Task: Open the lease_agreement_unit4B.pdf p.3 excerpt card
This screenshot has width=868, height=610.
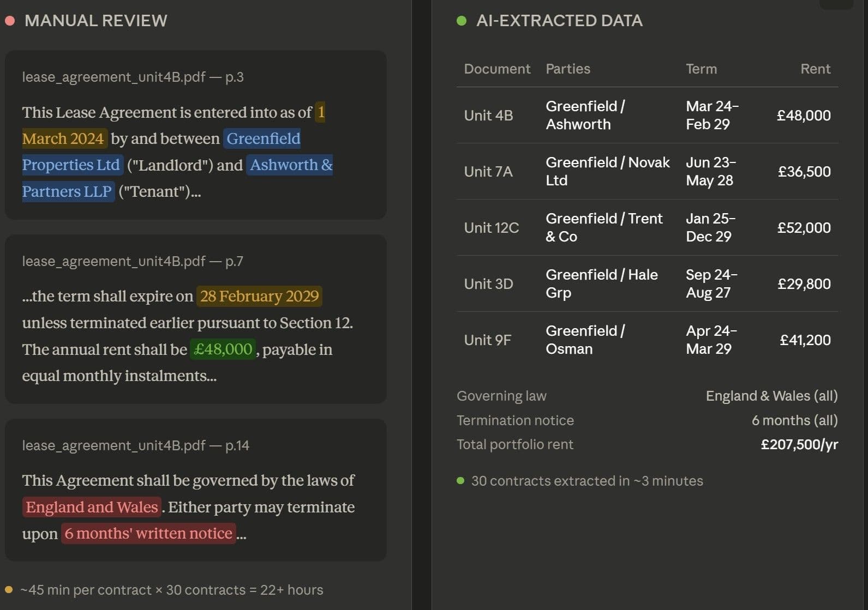Action: click(195, 135)
